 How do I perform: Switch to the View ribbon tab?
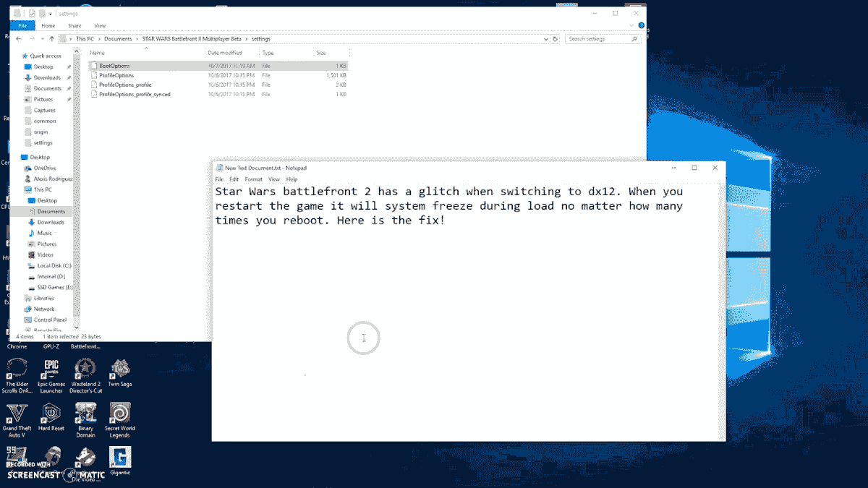(100, 25)
